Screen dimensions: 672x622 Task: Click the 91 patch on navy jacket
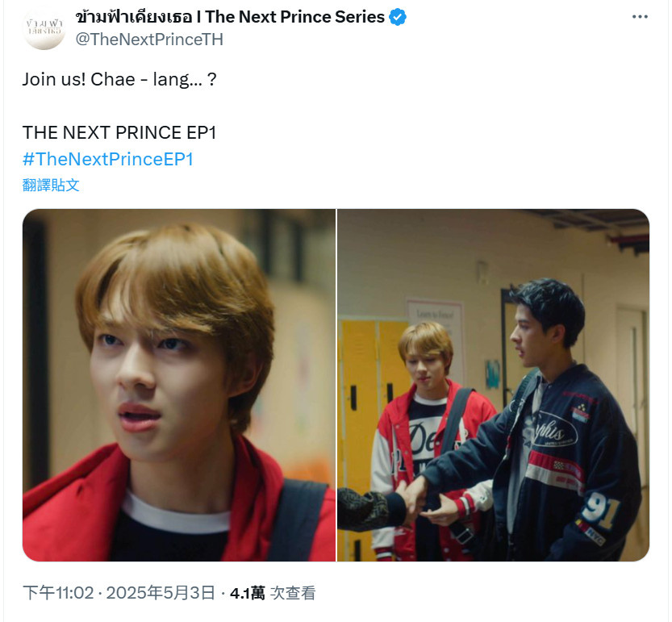[x=601, y=509]
